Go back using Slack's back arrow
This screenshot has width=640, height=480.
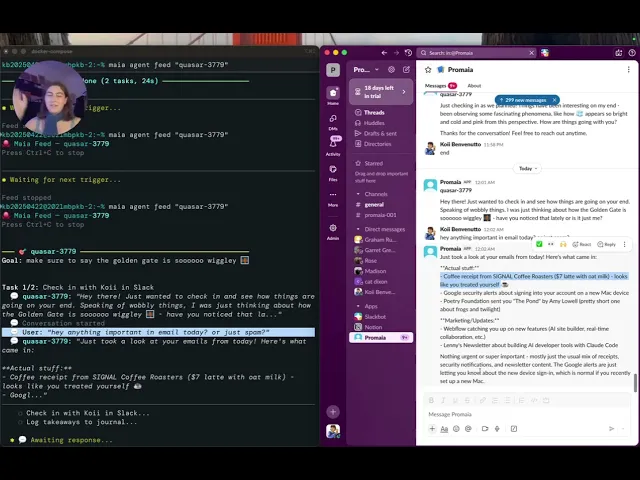point(384,53)
